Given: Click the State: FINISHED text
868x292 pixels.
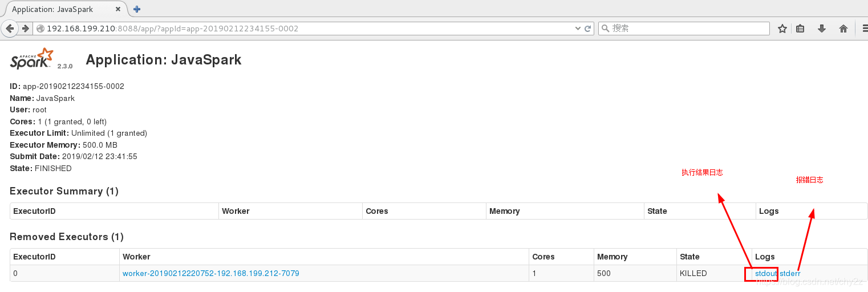Looking at the screenshot, I should 40,168.
